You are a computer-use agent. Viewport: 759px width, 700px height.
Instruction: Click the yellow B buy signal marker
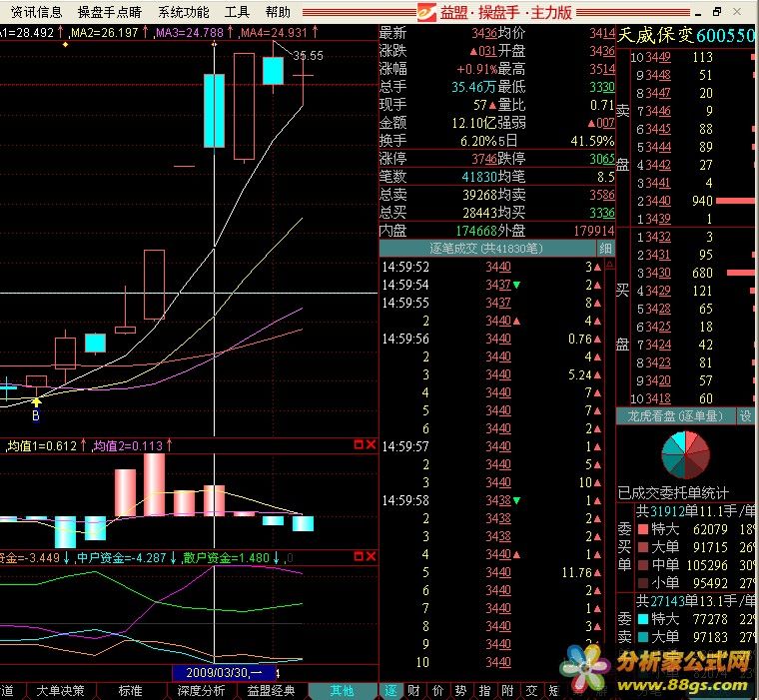point(36,410)
